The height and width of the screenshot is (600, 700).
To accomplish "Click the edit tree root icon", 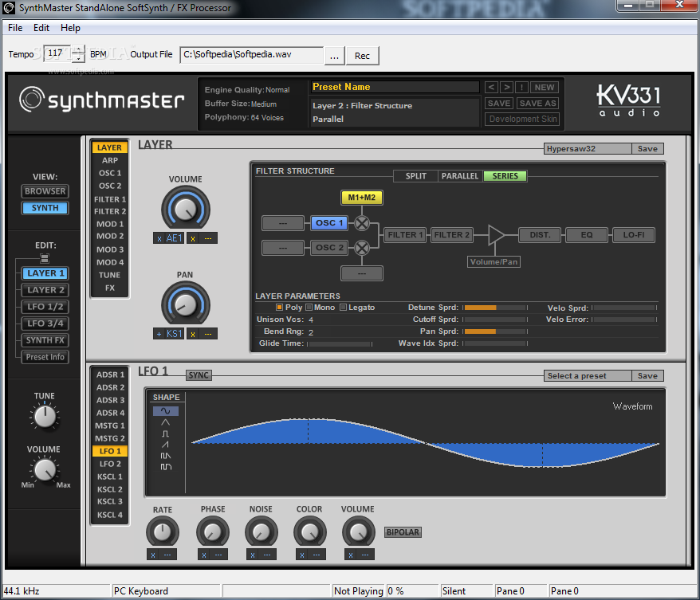I will [44, 258].
